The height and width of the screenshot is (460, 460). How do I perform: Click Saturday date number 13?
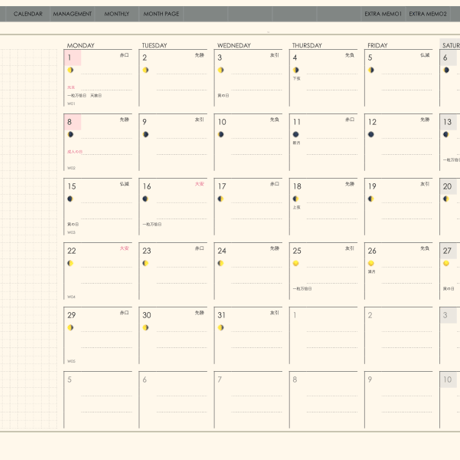pyautogui.click(x=447, y=122)
